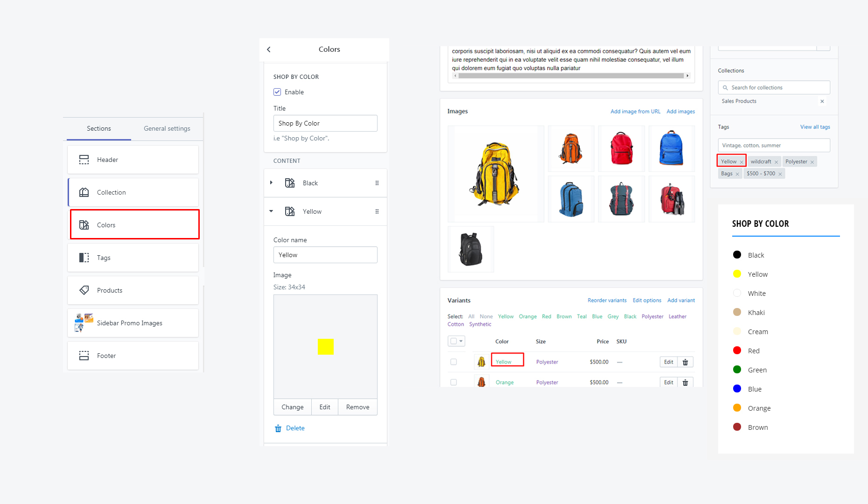Click the Products section icon
Screen dimensions: 868x504
coord(84,290)
